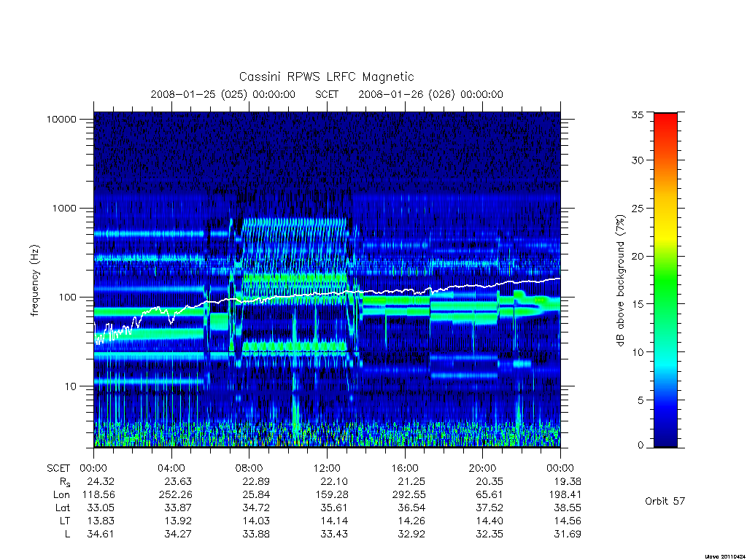Click the 04:00 time tick label
This screenshot has height=560, width=747.
pos(171,468)
